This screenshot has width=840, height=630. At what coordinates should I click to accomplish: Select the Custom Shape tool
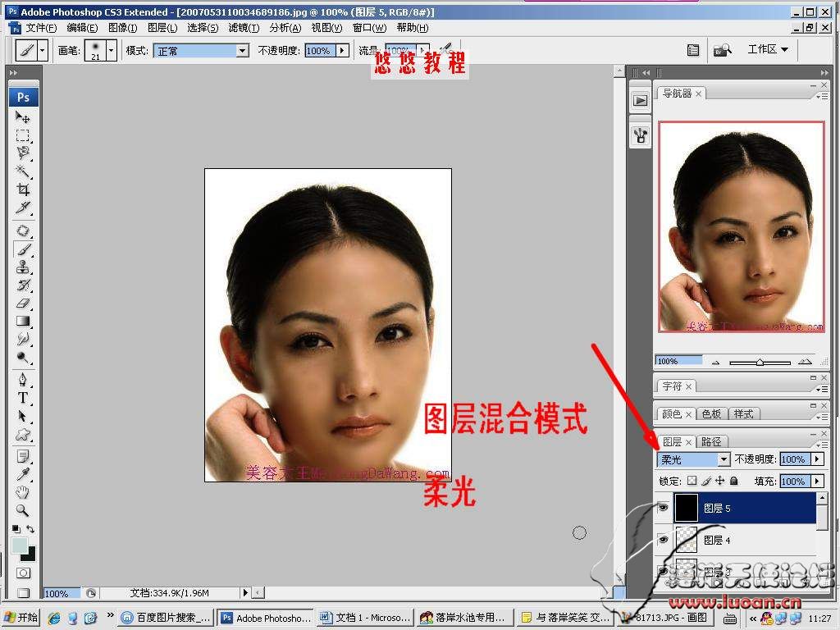[x=22, y=434]
